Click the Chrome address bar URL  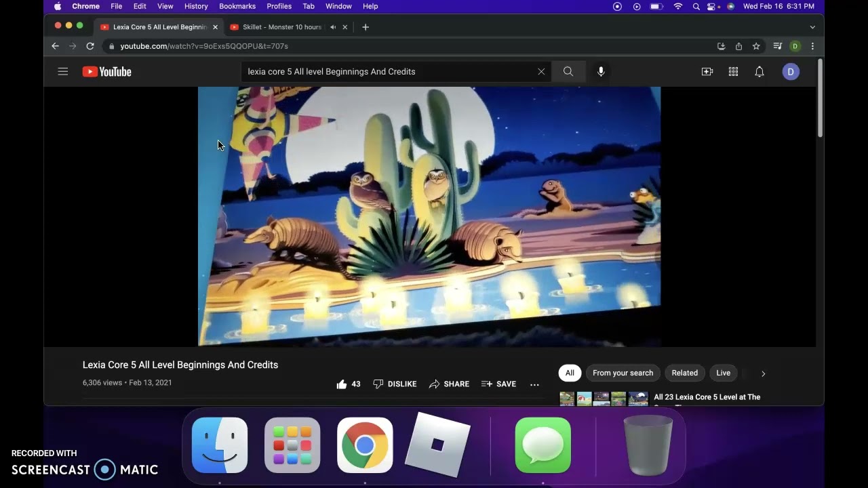point(204,46)
